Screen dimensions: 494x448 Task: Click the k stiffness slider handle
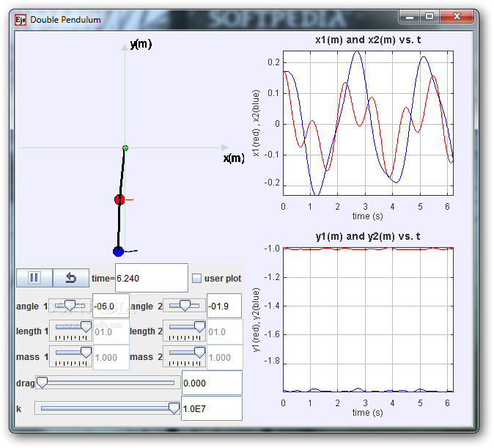pyautogui.click(x=174, y=408)
